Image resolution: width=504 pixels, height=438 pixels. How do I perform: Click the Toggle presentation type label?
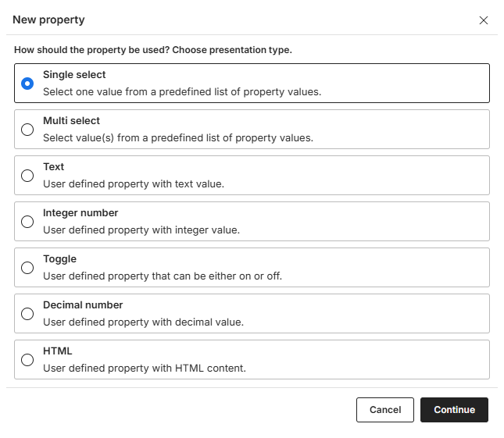click(x=59, y=259)
